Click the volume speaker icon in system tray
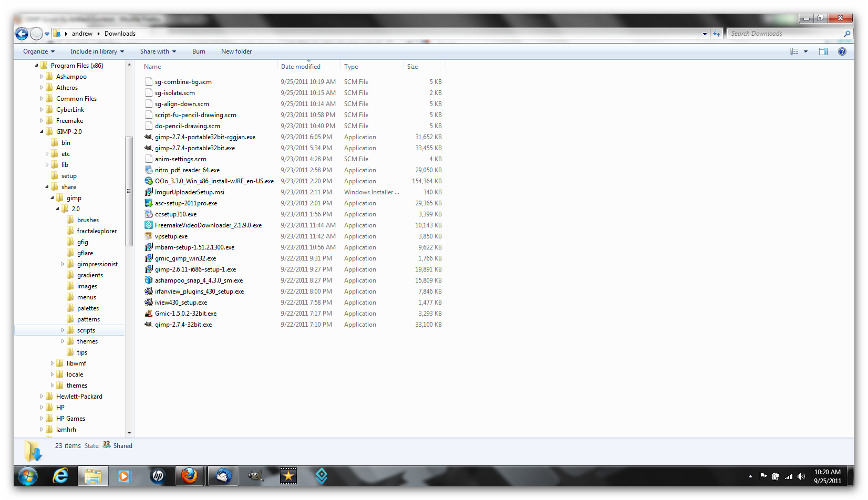The width and height of the screenshot is (868, 500). coord(801,476)
